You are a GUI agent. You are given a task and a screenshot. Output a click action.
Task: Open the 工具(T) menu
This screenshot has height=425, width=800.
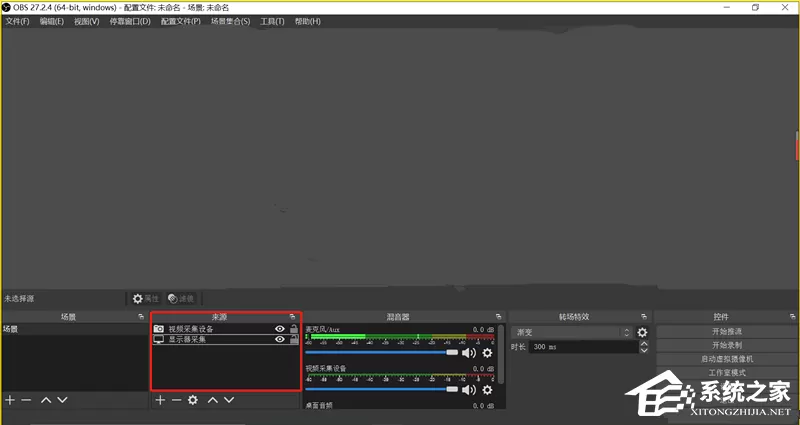(x=272, y=21)
